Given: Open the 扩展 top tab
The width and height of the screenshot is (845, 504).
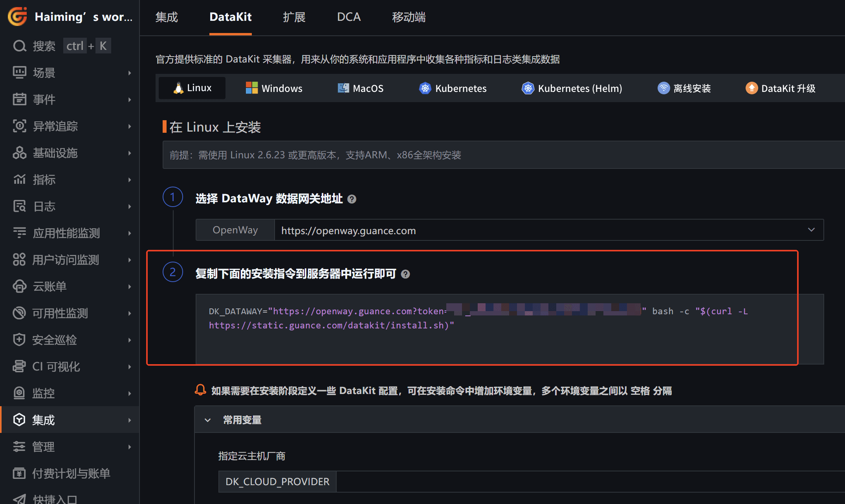Looking at the screenshot, I should [294, 17].
